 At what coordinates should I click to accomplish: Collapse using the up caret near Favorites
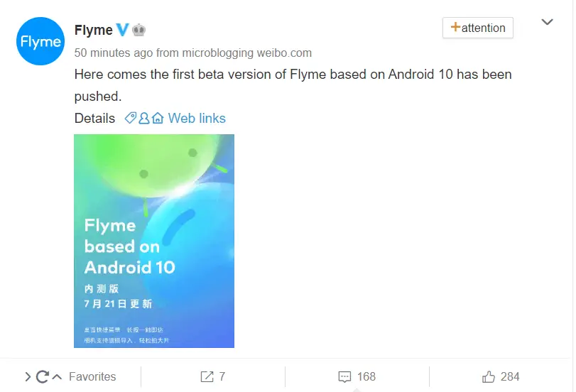(57, 376)
